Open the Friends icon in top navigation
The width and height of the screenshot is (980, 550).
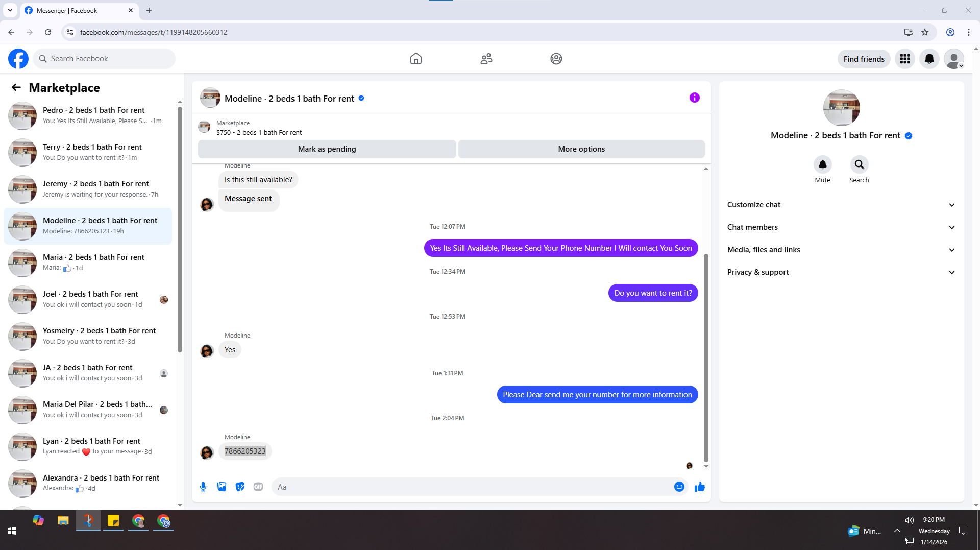pos(486,59)
